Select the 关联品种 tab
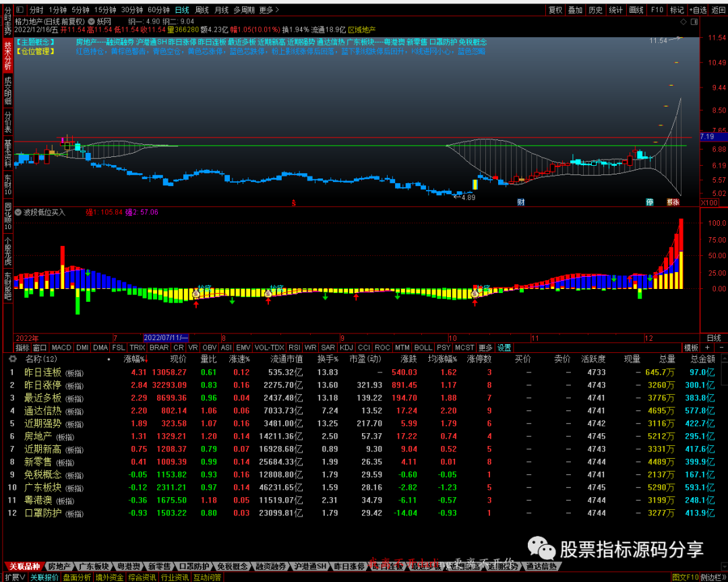 (24, 567)
